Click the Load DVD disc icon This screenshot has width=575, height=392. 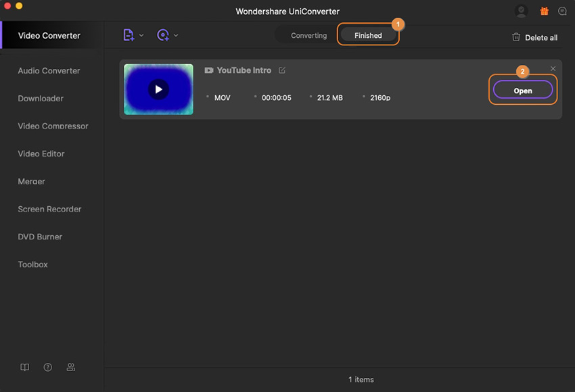[163, 35]
